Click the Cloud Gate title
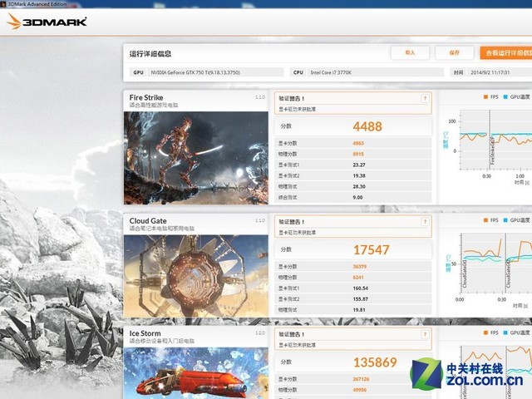 [148, 220]
